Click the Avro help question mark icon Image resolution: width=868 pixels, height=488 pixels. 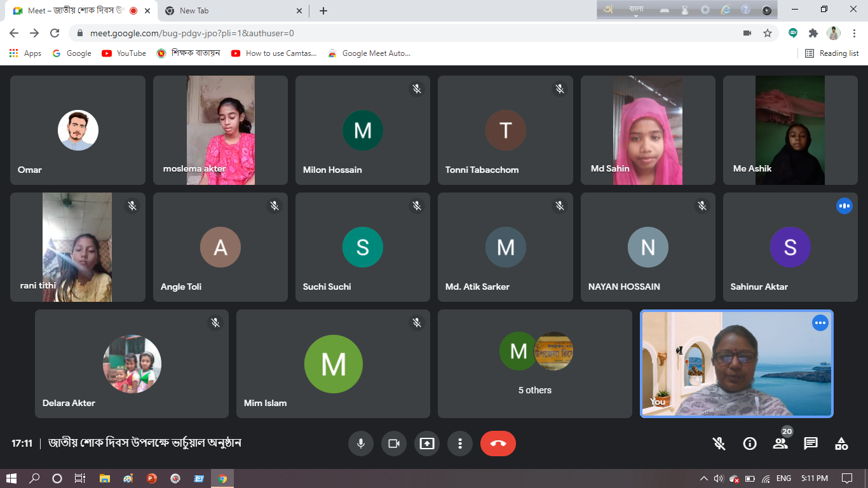[746, 10]
